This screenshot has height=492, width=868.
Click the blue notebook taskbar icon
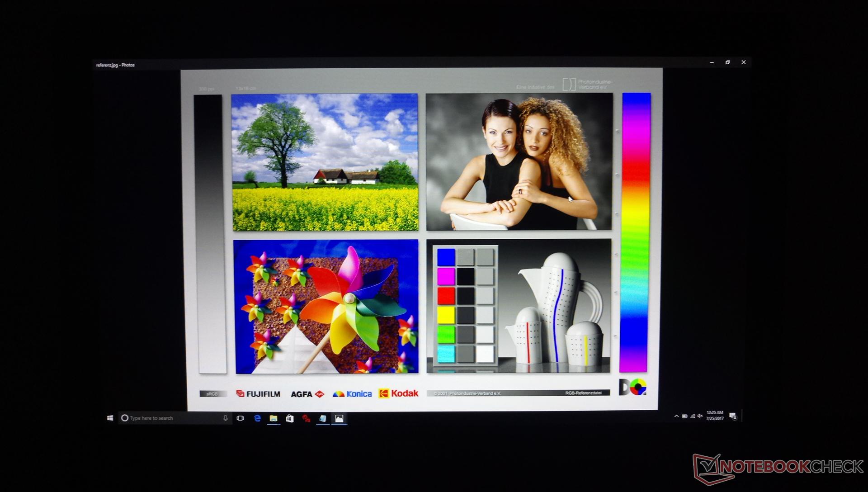(x=322, y=418)
